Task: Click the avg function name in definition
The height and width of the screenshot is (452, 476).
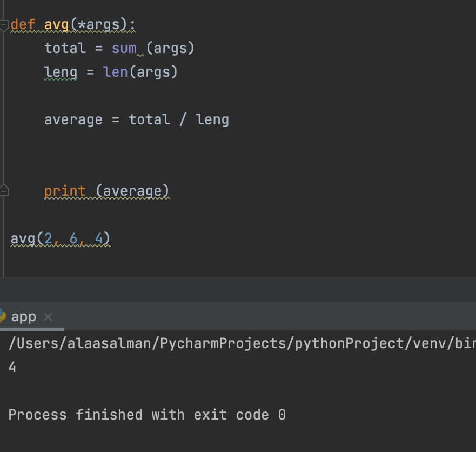Action: coord(57,25)
